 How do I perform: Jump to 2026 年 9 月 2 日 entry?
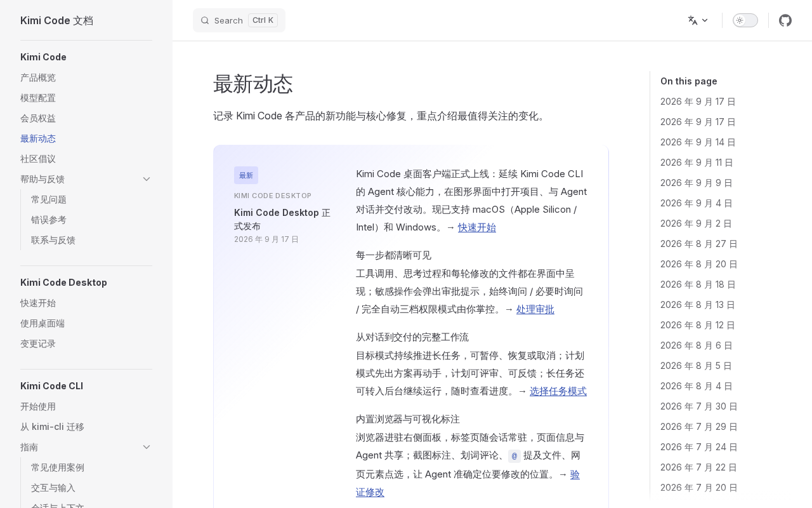click(x=697, y=224)
